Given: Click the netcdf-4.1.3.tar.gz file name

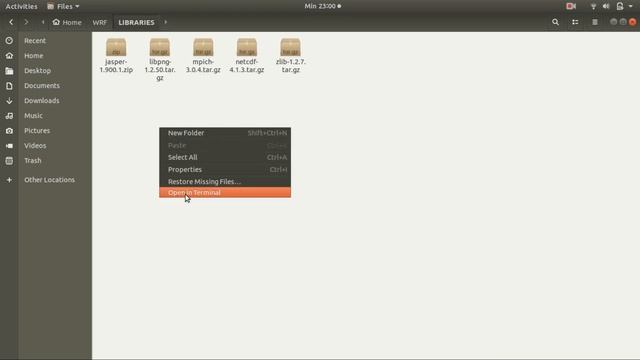Looking at the screenshot, I should click(247, 66).
